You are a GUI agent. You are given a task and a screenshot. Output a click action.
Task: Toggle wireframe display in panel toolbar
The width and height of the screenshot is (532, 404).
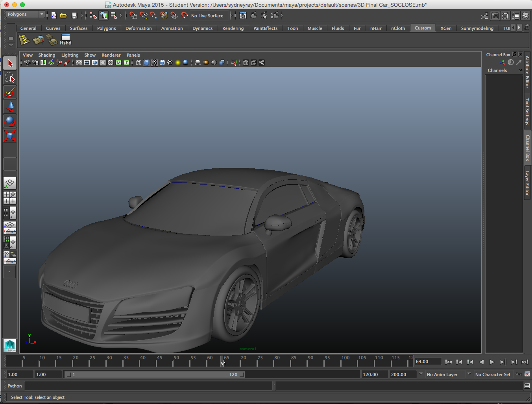pyautogui.click(x=139, y=63)
